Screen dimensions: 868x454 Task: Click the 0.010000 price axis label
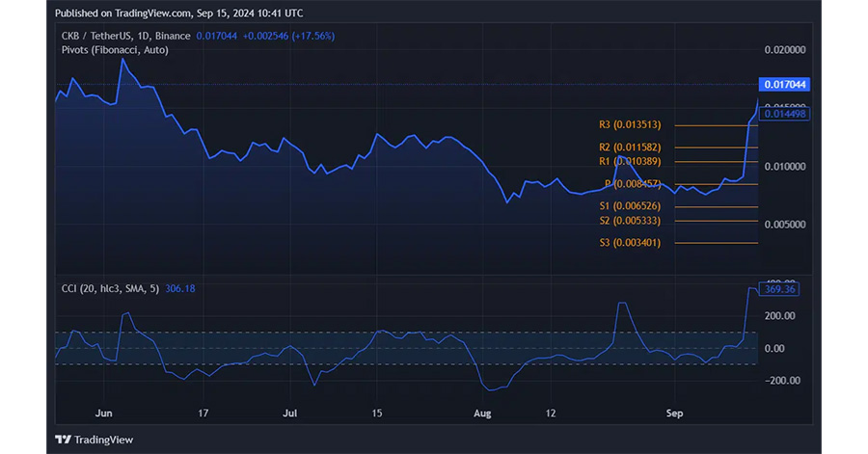pos(785,167)
